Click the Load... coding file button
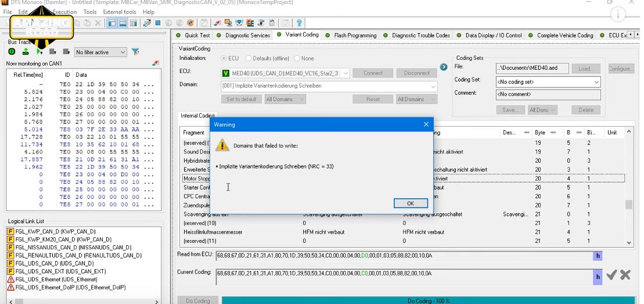The height and width of the screenshot is (304, 644). [x=586, y=69]
